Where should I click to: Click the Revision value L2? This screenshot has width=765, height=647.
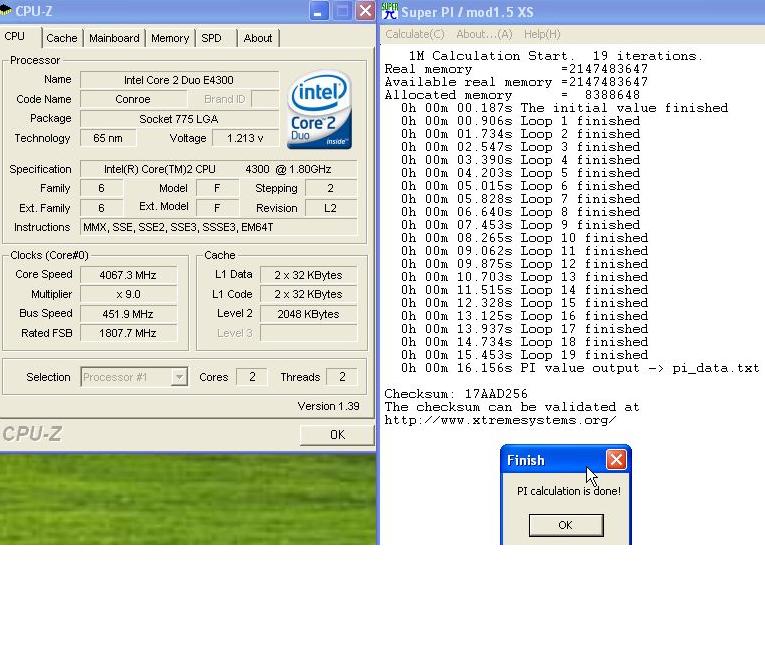tap(330, 208)
